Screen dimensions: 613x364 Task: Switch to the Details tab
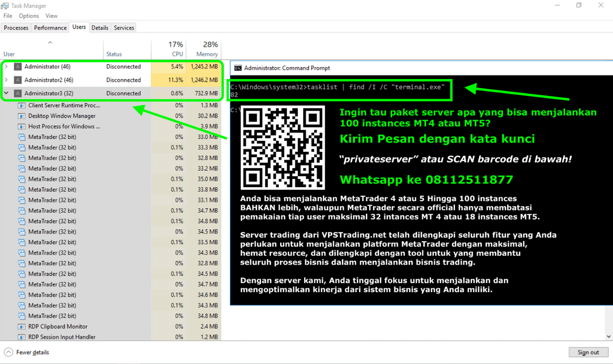click(x=100, y=28)
